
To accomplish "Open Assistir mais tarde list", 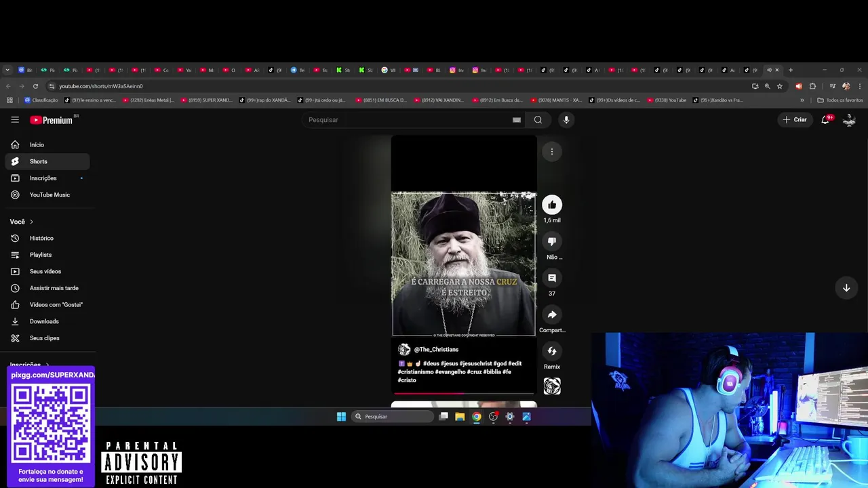I will tap(47, 288).
